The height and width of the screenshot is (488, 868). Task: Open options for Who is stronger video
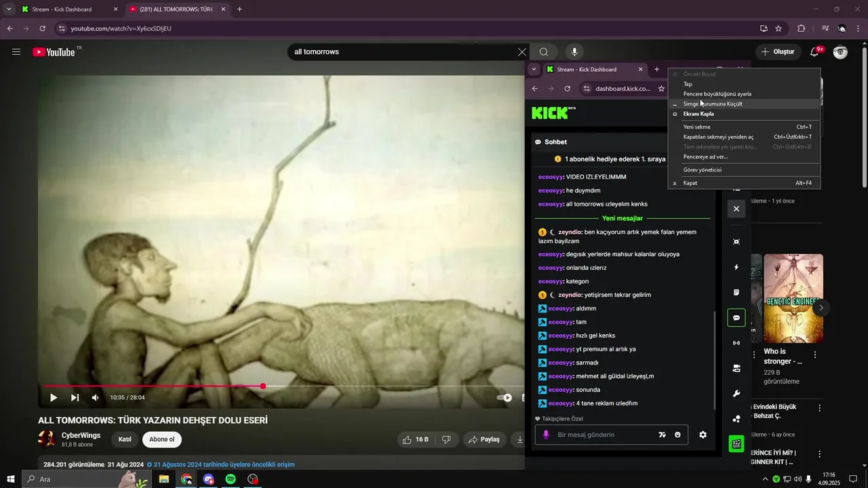pos(815,355)
